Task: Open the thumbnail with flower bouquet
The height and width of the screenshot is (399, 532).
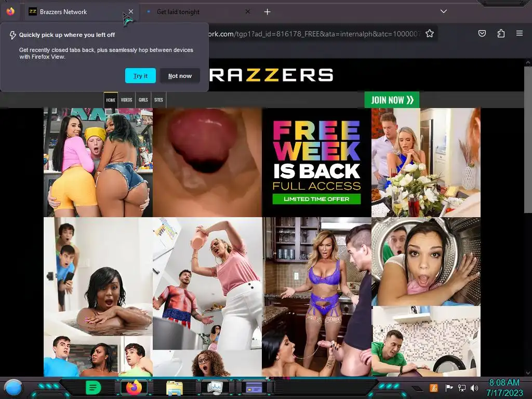Action: point(426,163)
